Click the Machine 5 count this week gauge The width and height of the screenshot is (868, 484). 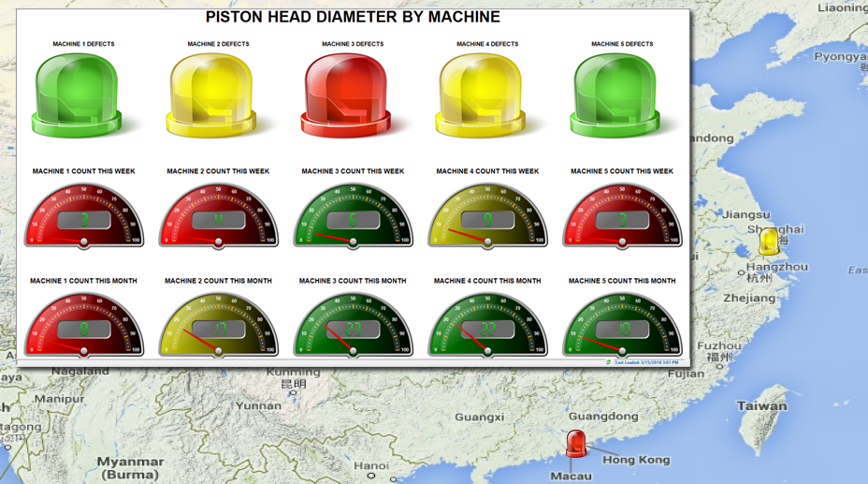pos(623,216)
